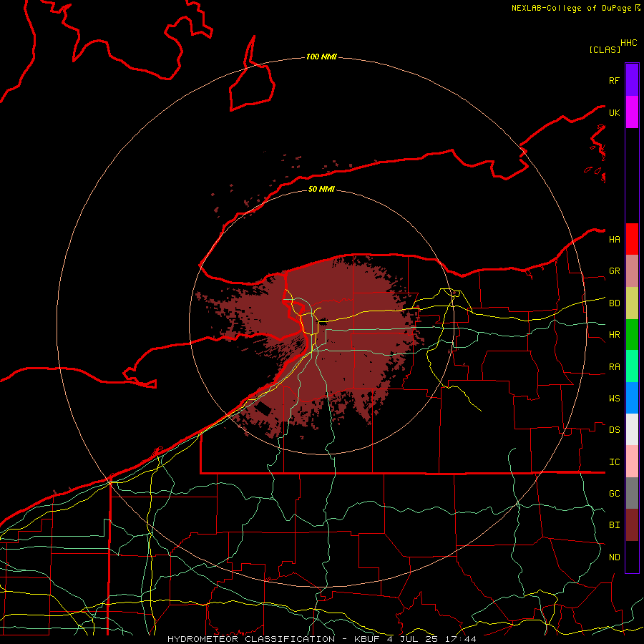Click the 'RF' legend label
Screen dimensions: 644x644
click(614, 80)
